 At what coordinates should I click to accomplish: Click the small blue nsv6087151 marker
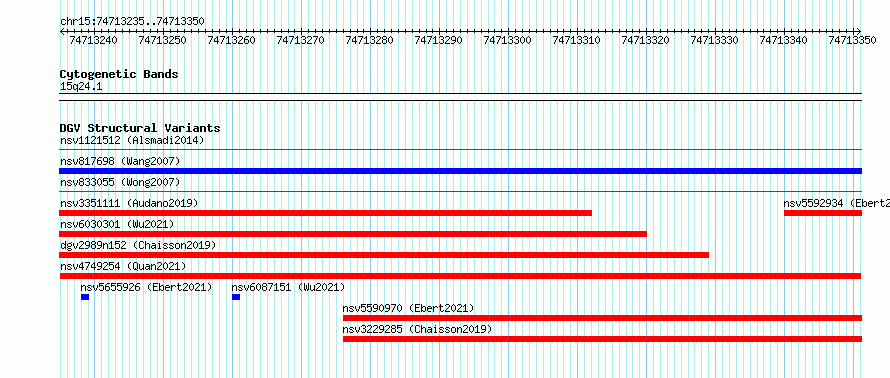click(x=236, y=297)
